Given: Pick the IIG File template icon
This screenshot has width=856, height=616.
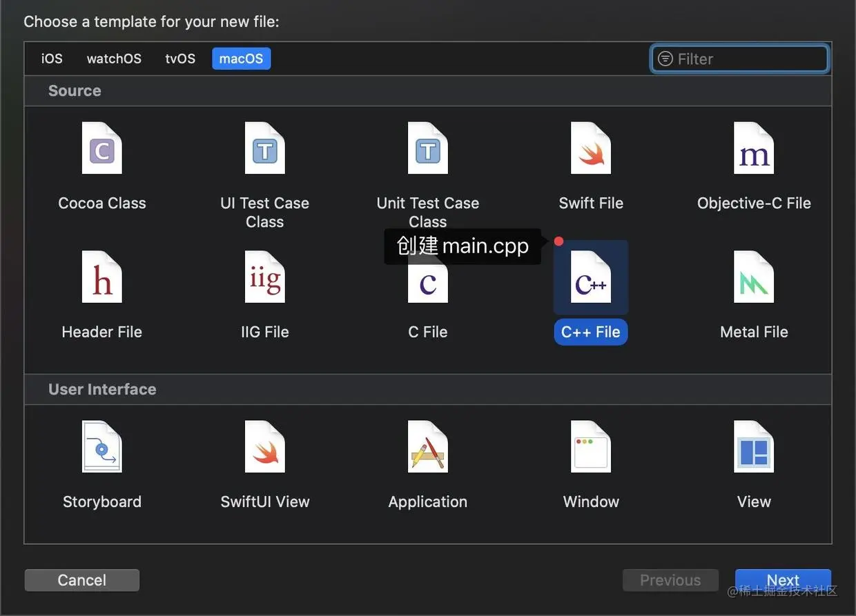Looking at the screenshot, I should tap(265, 277).
